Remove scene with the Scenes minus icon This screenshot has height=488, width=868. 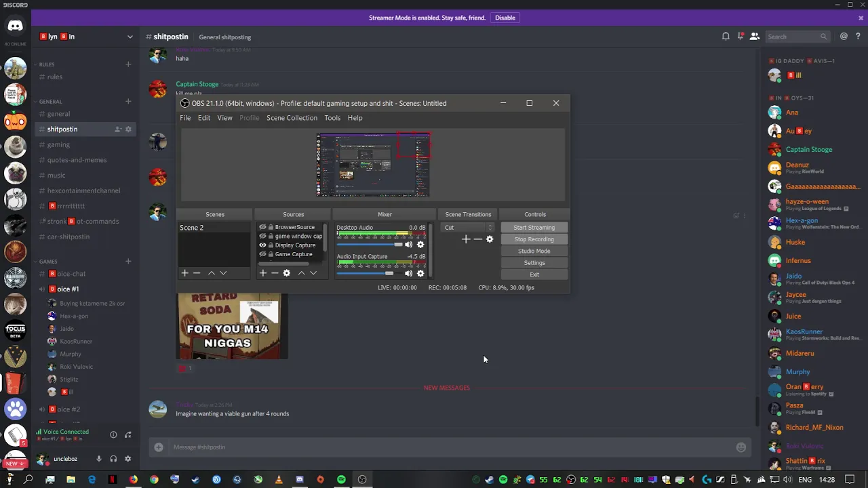(x=197, y=273)
